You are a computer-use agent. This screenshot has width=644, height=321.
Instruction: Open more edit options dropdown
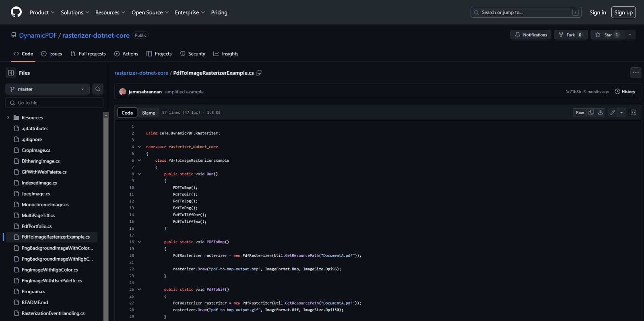(x=621, y=113)
